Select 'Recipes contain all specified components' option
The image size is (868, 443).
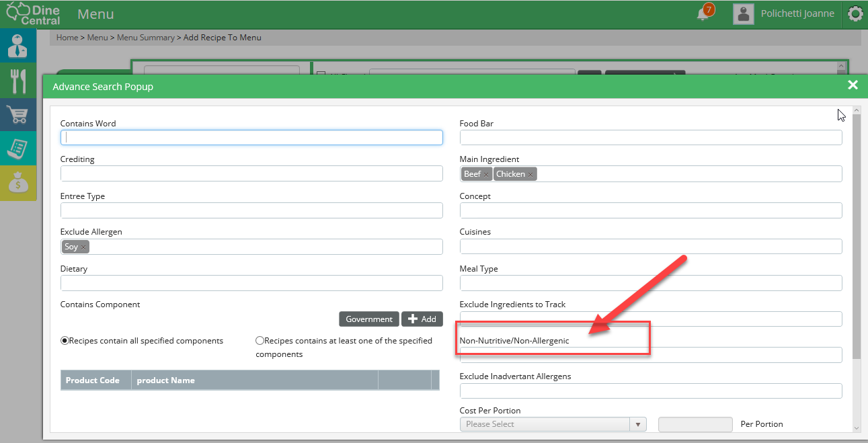click(65, 341)
